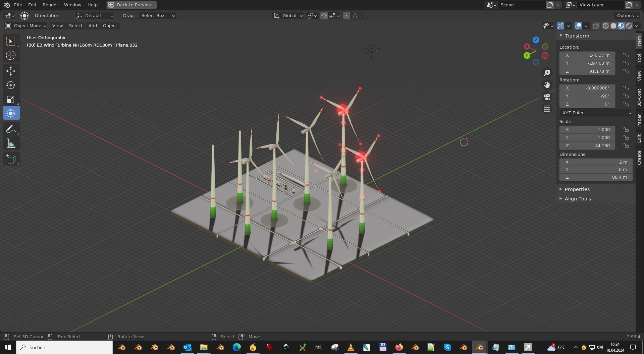The height and width of the screenshot is (354, 644).
Task: Open the viewport Object menu
Action: pyautogui.click(x=110, y=26)
